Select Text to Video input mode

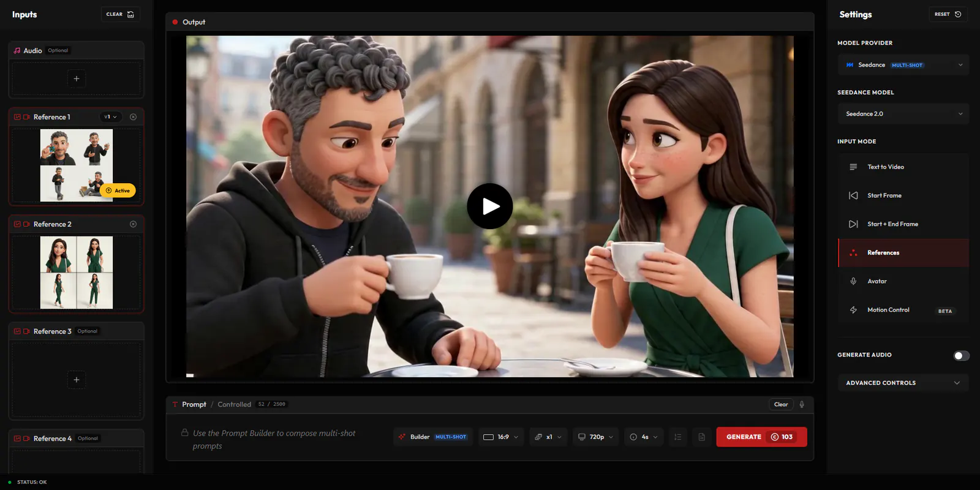(x=903, y=167)
